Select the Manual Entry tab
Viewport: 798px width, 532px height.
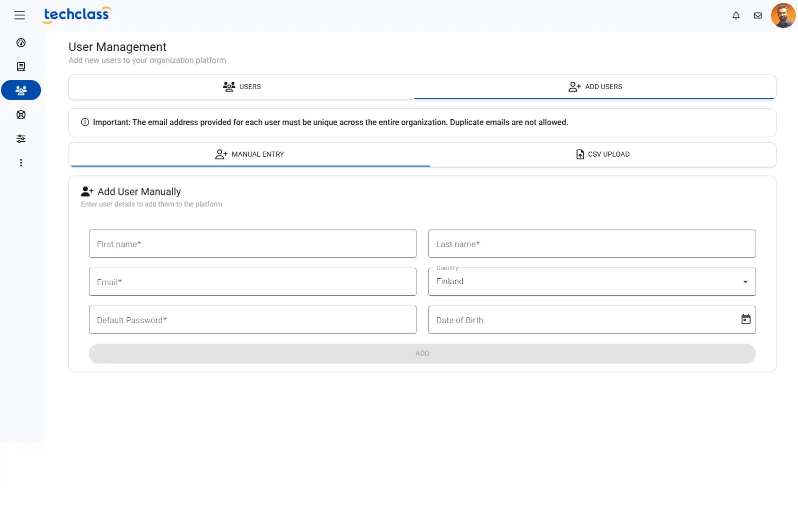(x=249, y=154)
